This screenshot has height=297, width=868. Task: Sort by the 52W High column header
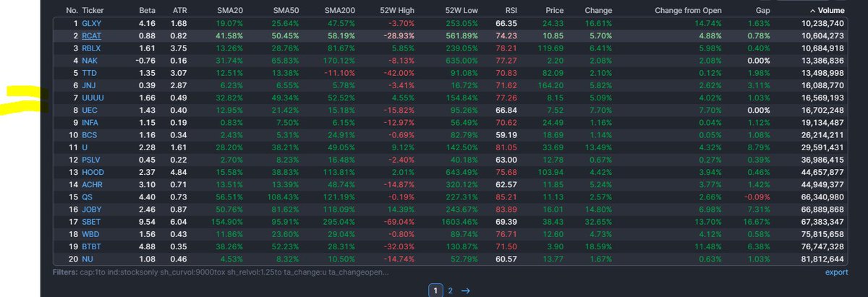[x=396, y=11]
